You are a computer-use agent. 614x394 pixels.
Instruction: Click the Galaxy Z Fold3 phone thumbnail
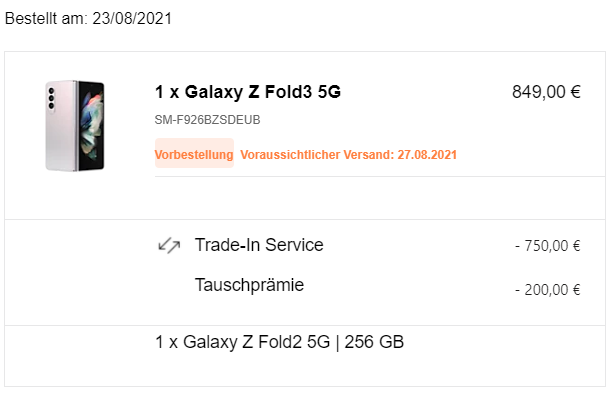[x=75, y=126]
